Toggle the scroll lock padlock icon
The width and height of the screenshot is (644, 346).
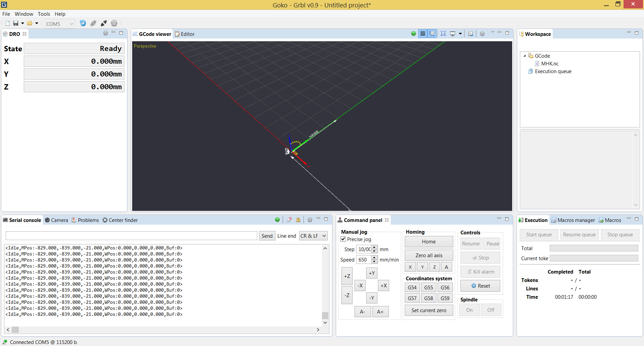pyautogui.click(x=298, y=220)
